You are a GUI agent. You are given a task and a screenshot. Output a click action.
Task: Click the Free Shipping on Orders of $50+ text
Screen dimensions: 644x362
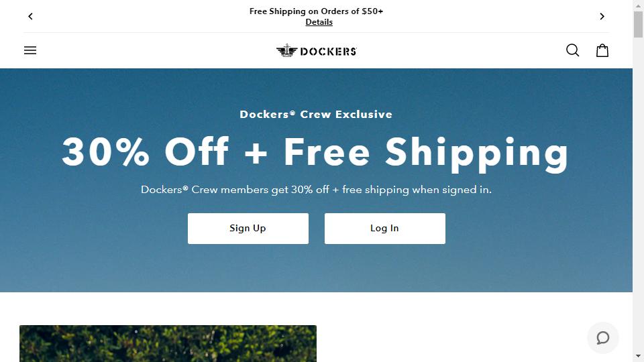(x=316, y=11)
